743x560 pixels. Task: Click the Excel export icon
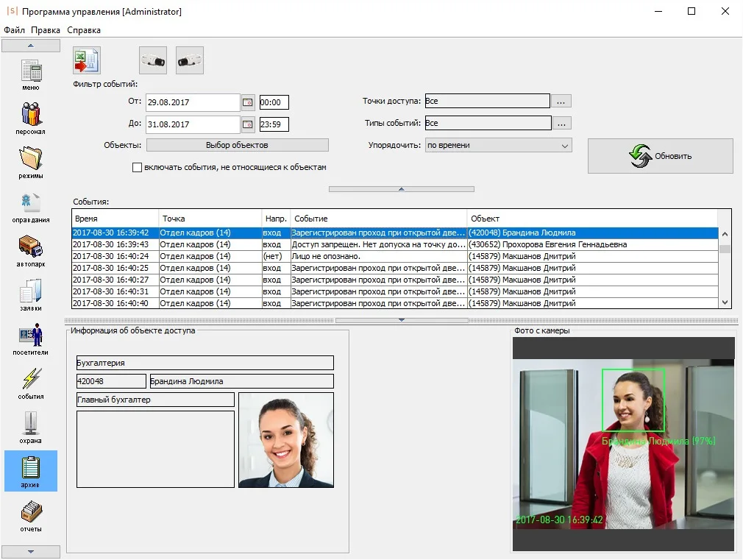tap(87, 60)
